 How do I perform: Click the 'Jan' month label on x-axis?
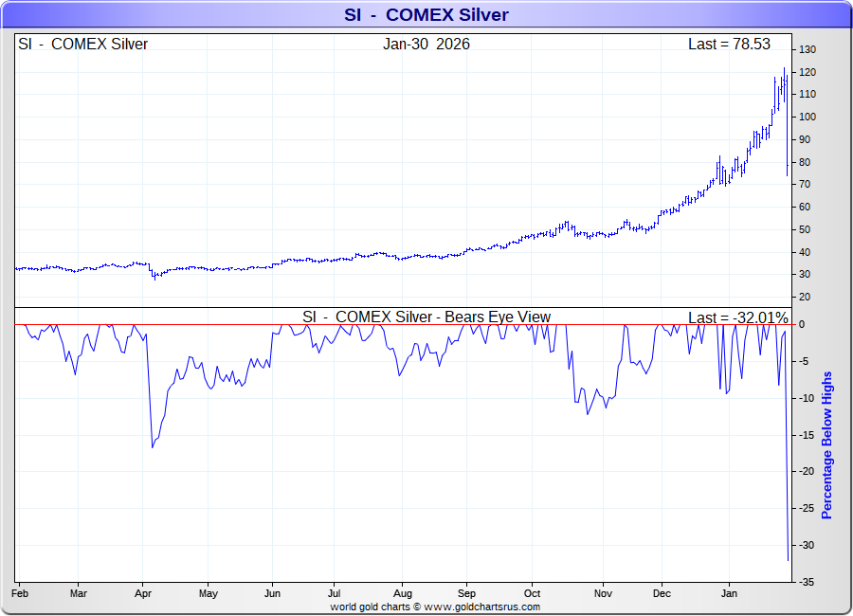click(x=730, y=593)
